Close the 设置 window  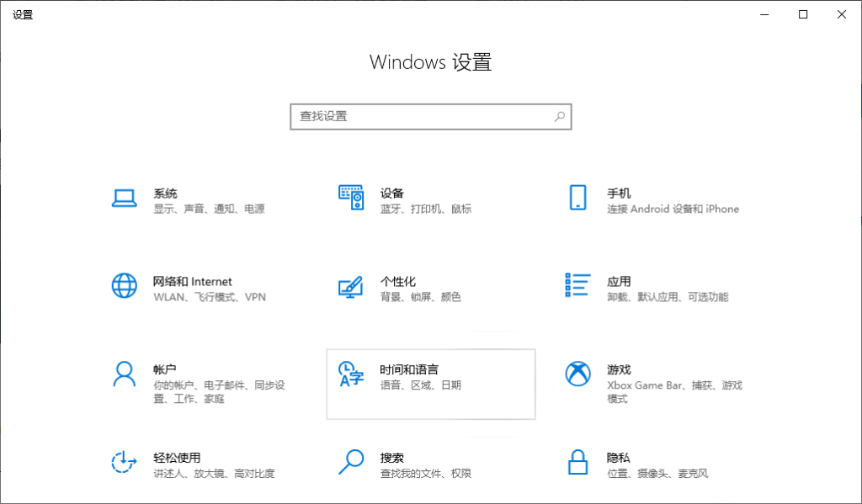coord(842,14)
